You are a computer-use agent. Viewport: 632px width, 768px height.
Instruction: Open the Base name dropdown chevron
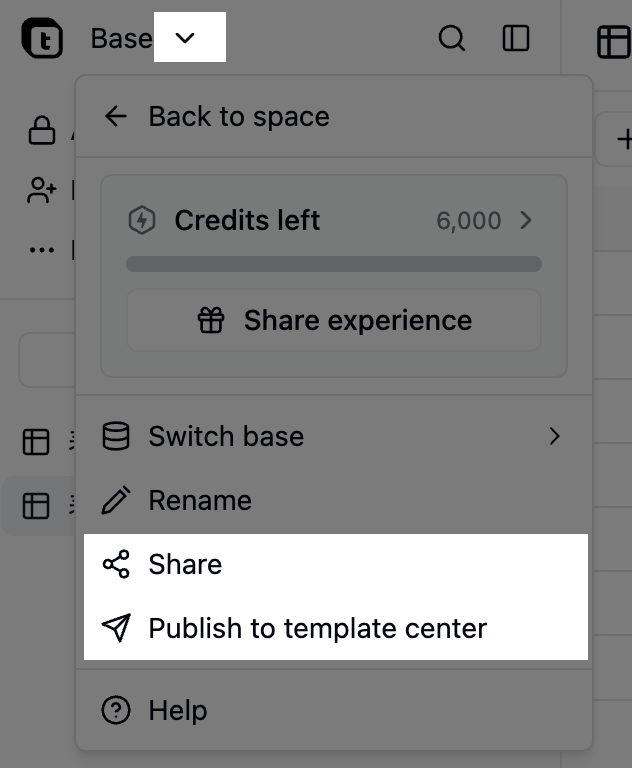[x=186, y=38]
